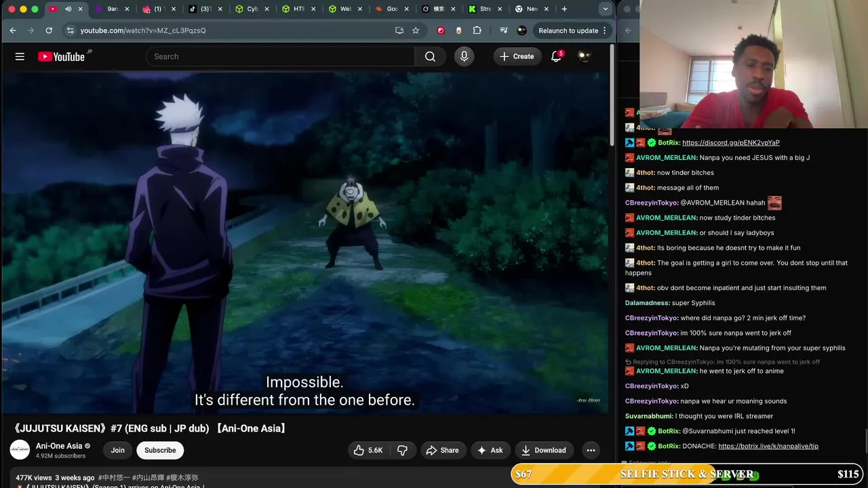
Task: Dislike the Jujutsu Kaisen video
Action: coord(402,450)
